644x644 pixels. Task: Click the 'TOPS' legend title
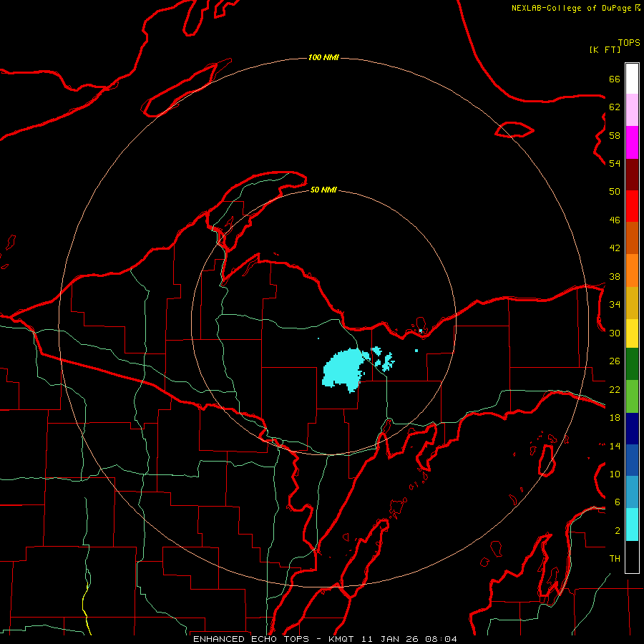point(629,42)
